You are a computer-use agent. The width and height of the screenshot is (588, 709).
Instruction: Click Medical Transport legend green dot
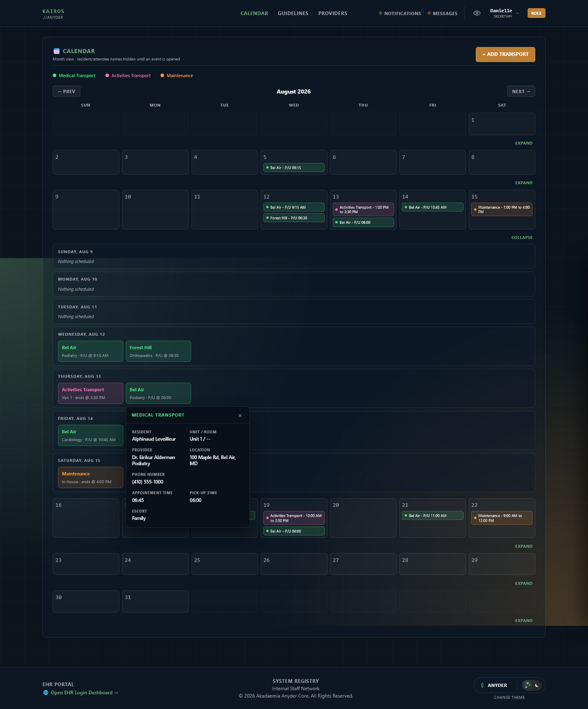54,76
